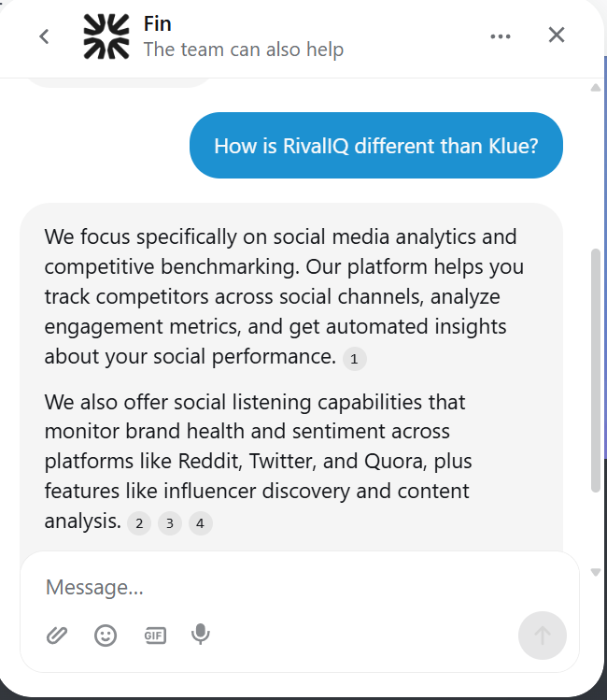Open source citation 3

pyautogui.click(x=170, y=523)
